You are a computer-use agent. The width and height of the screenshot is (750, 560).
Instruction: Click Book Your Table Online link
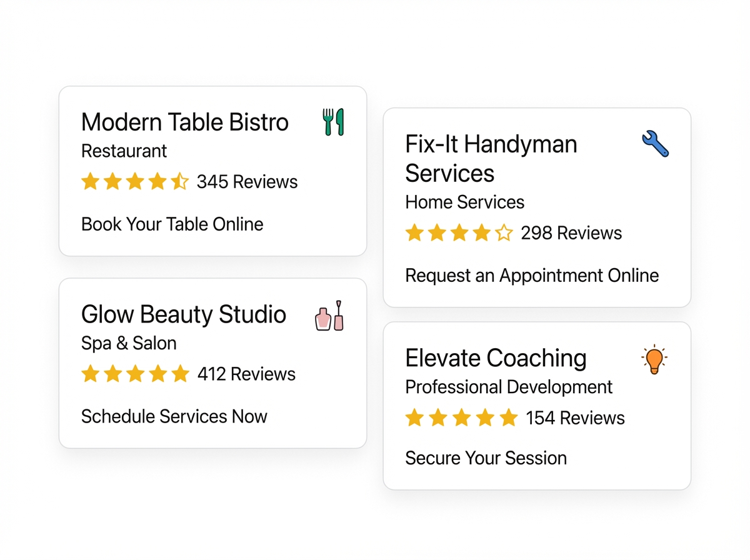[x=172, y=224]
